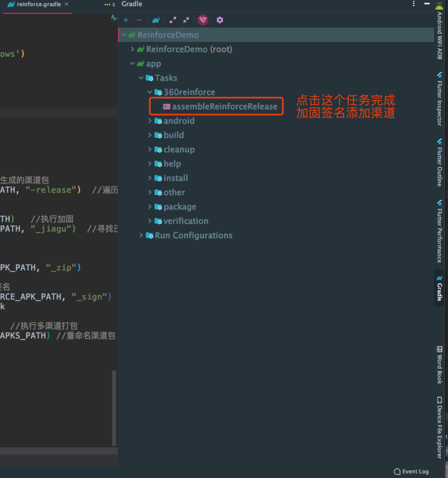The width and height of the screenshot is (448, 478).
Task: Expand the verification task group
Action: (150, 221)
